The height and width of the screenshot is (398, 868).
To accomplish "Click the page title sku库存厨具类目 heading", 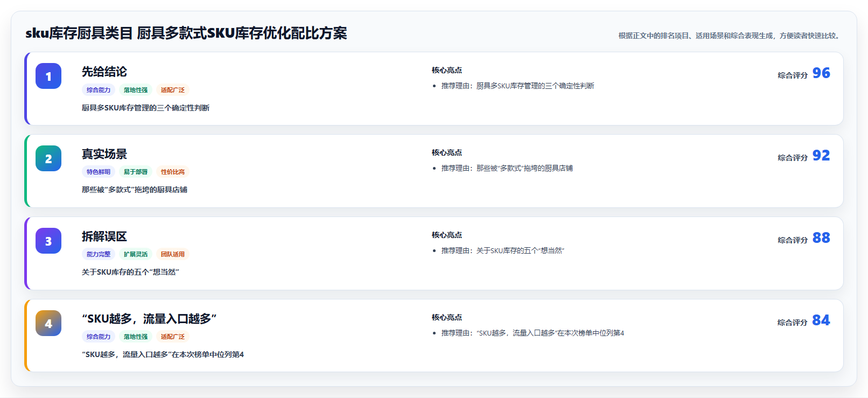I will 186,33.
